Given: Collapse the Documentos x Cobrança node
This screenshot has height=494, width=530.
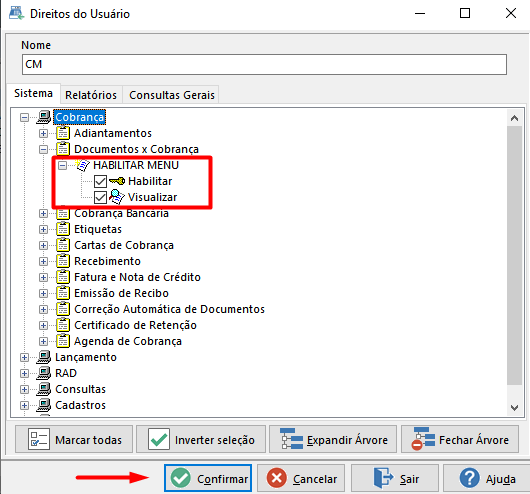Looking at the screenshot, I should (x=43, y=149).
